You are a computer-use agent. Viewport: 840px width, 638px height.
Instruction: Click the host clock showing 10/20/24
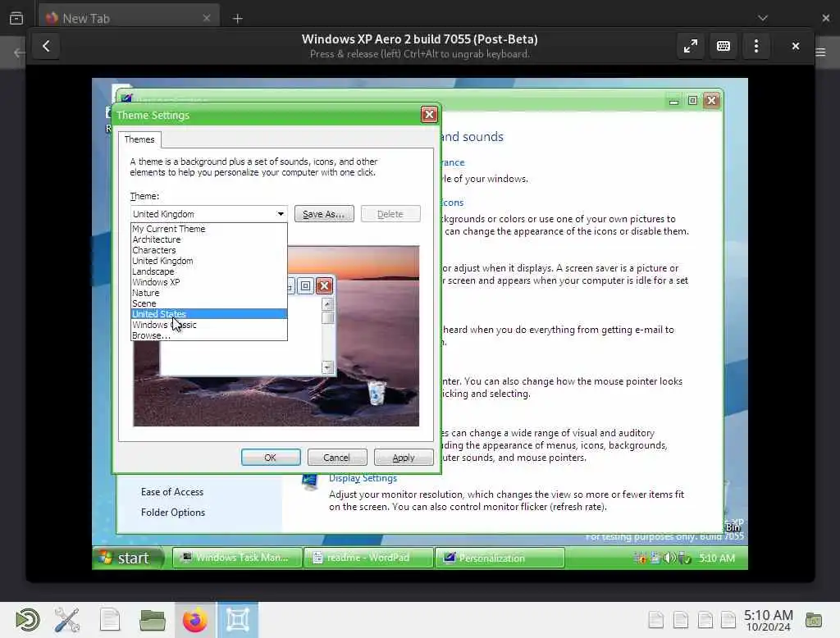[x=768, y=620]
